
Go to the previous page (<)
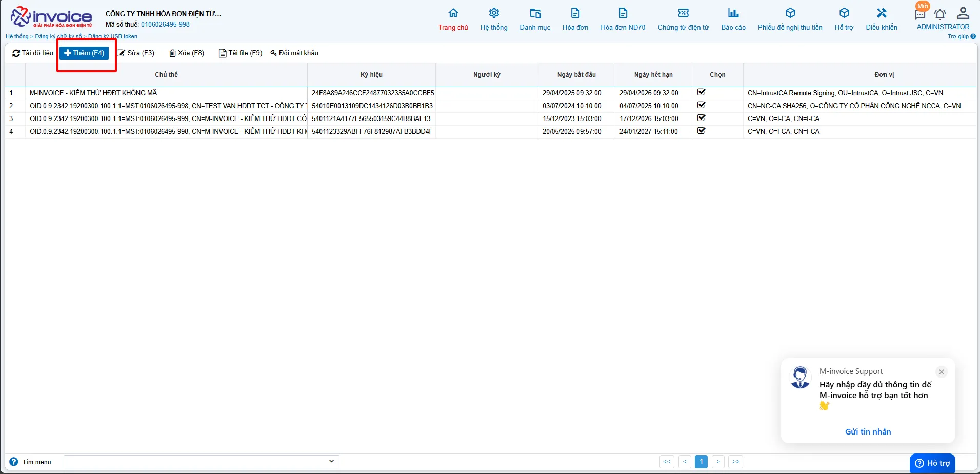685,461
